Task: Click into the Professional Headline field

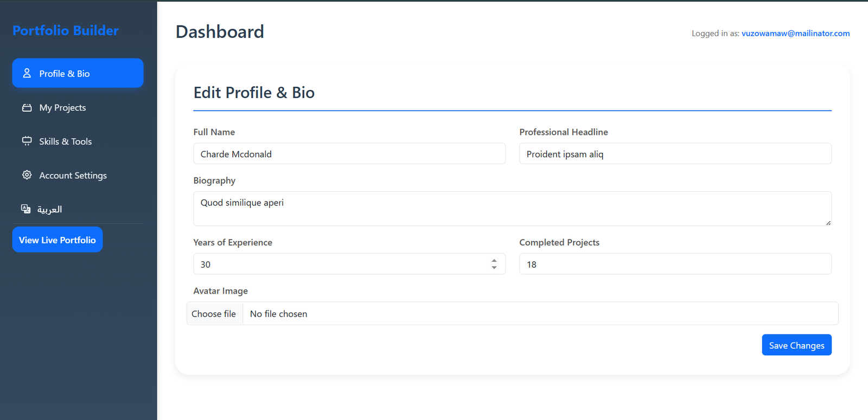Action: click(675, 154)
